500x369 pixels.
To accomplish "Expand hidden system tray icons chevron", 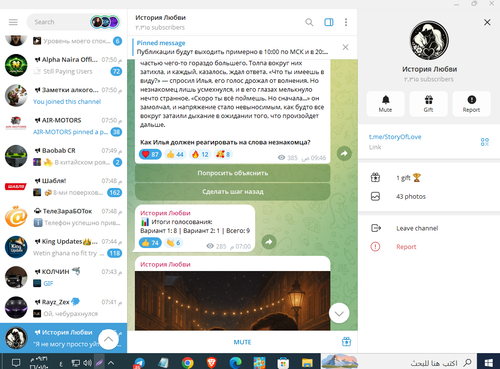I will (x=111, y=363).
